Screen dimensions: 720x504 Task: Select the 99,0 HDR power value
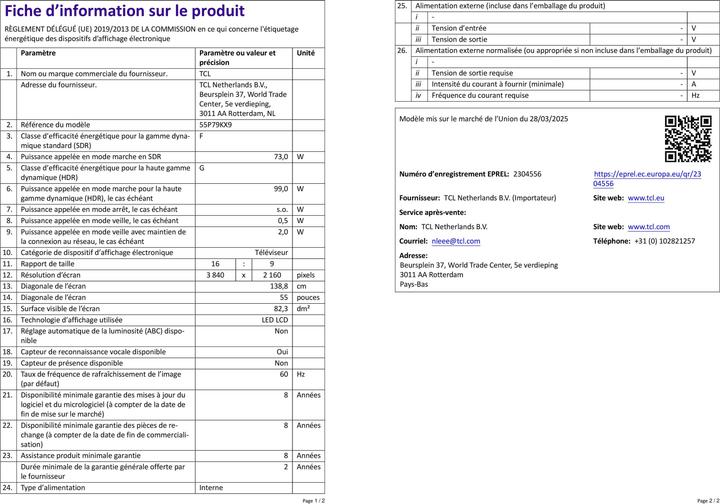point(281,188)
